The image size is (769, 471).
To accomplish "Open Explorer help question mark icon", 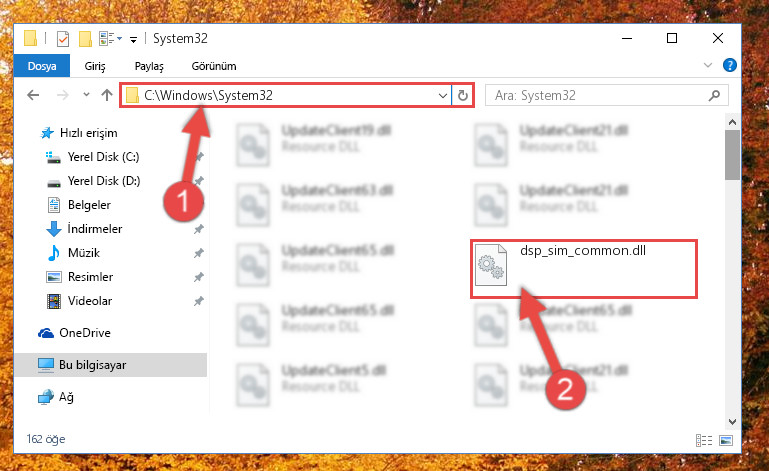I will click(729, 65).
